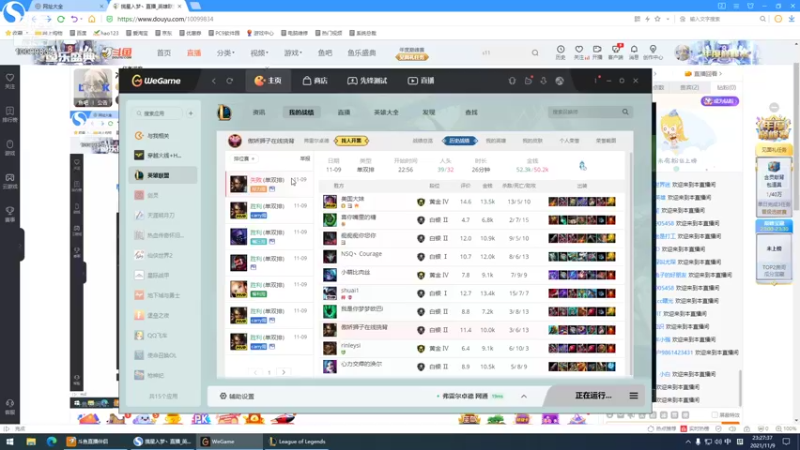
Task: Open WeGame user avatar icon in title bar
Action: tap(560, 81)
